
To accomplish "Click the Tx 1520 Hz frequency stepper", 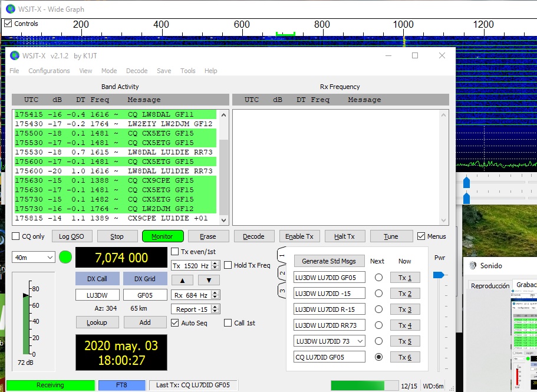I will [215, 265].
